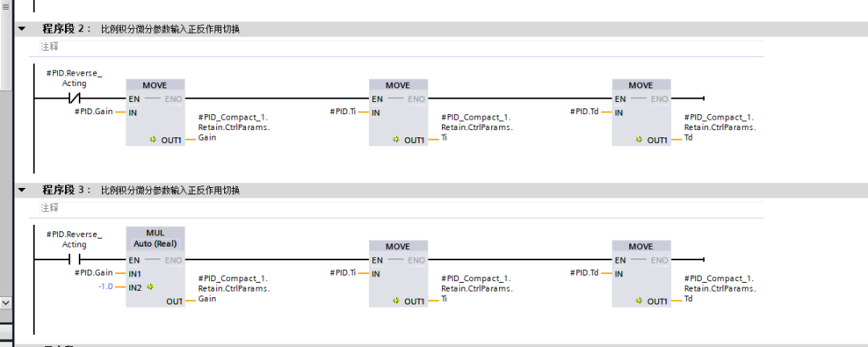Image resolution: width=868 pixels, height=347 pixels.
Task: Click the 注释 comment field of 程序段 2
Action: (396, 47)
